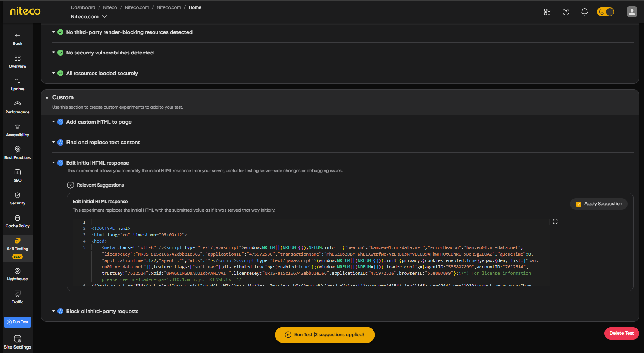The width and height of the screenshot is (644, 353).
Task: Open Performance in the sidebar
Action: 18,107
